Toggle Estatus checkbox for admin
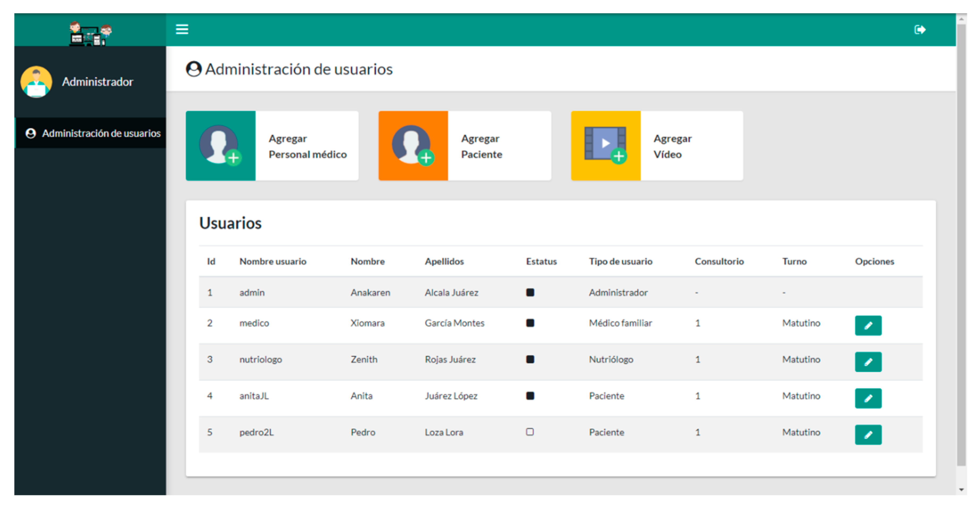This screenshot has width=980, height=509. 530,292
